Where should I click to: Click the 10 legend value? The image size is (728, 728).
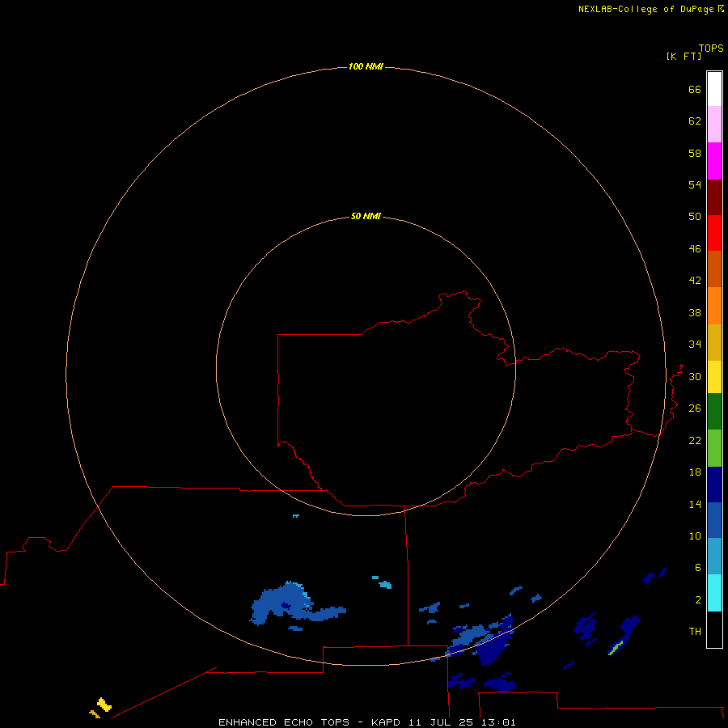pyautogui.click(x=695, y=536)
